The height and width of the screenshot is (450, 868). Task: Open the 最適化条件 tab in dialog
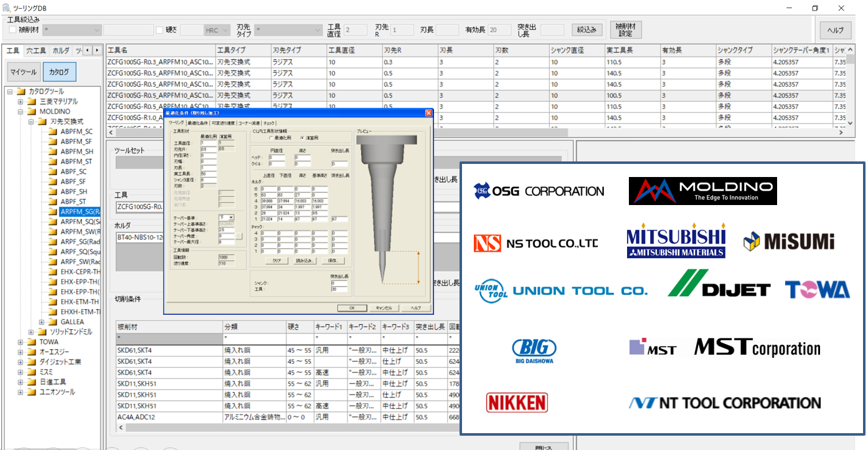point(198,123)
